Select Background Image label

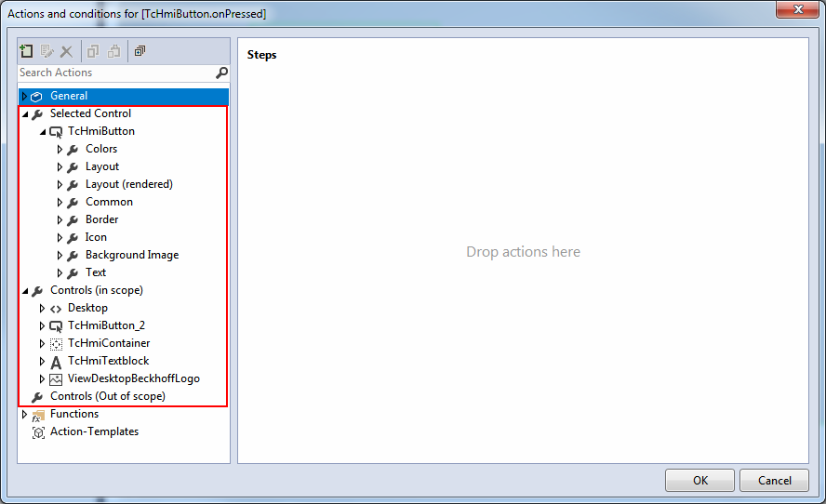coord(132,255)
